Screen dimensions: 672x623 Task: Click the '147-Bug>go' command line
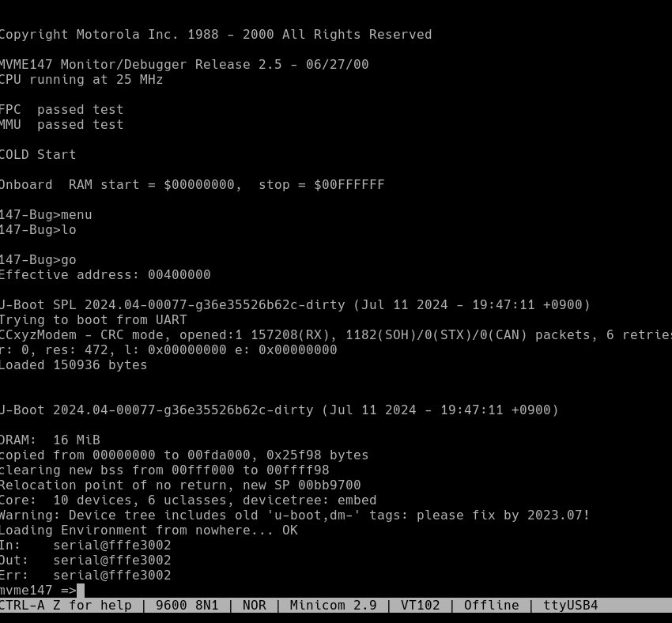[x=38, y=260]
